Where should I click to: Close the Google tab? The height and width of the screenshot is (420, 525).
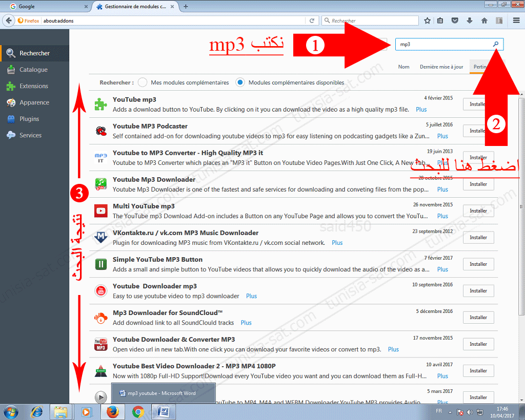[86, 6]
